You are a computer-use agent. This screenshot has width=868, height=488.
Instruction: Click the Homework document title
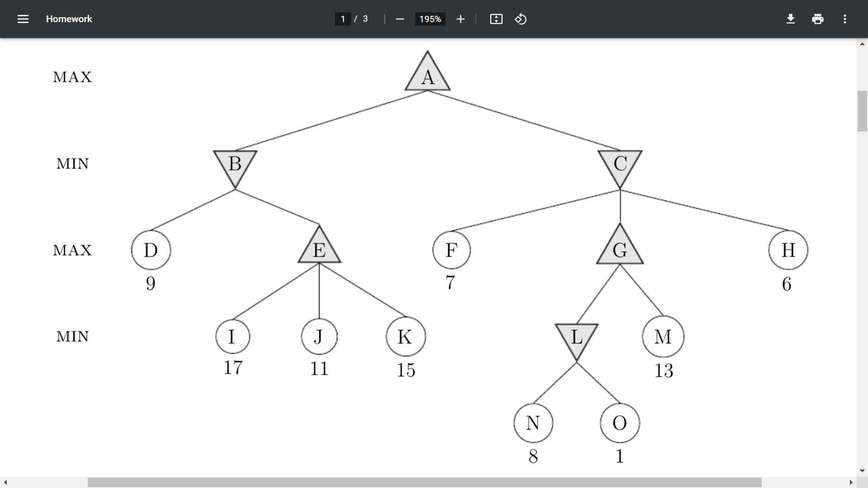69,19
